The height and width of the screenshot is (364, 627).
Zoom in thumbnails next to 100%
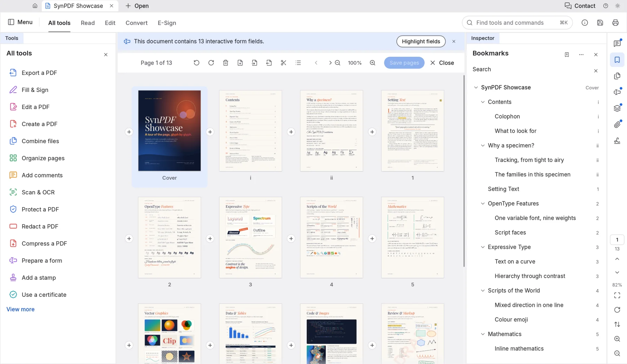[373, 63]
